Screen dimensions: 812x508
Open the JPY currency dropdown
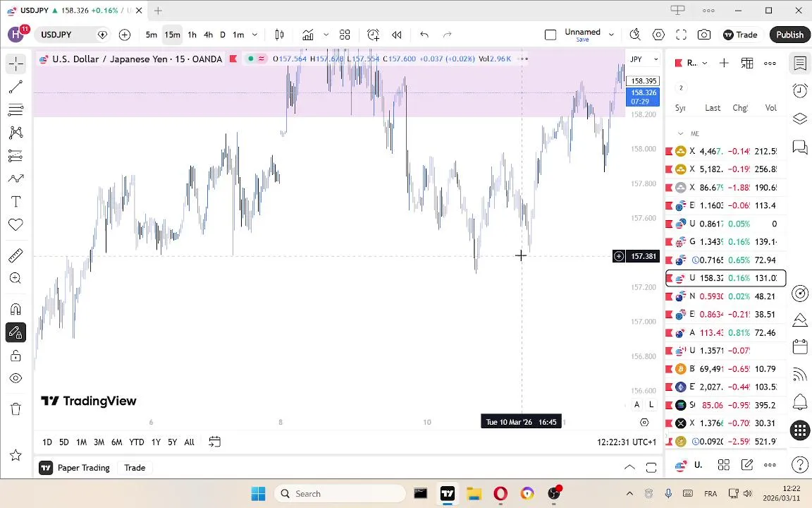click(x=643, y=59)
